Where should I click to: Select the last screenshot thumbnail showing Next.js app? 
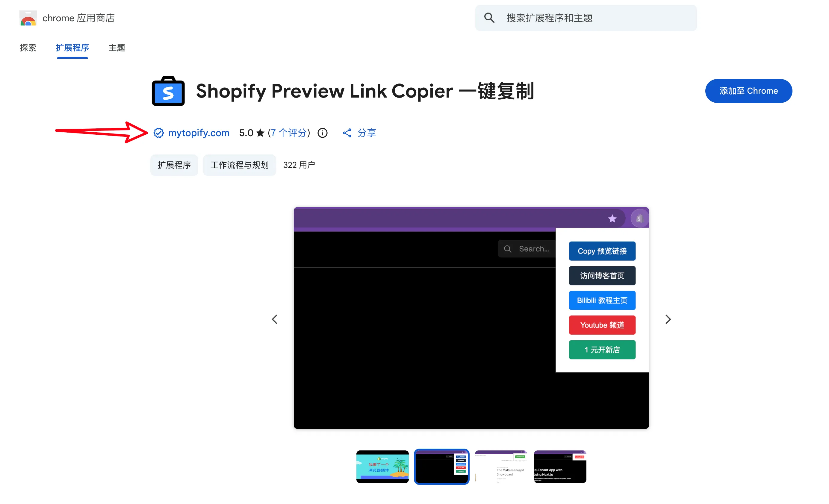559,467
